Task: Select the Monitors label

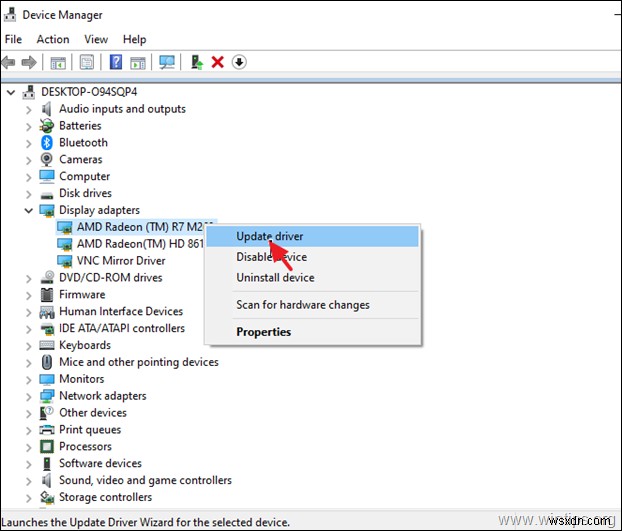Action: [x=82, y=379]
